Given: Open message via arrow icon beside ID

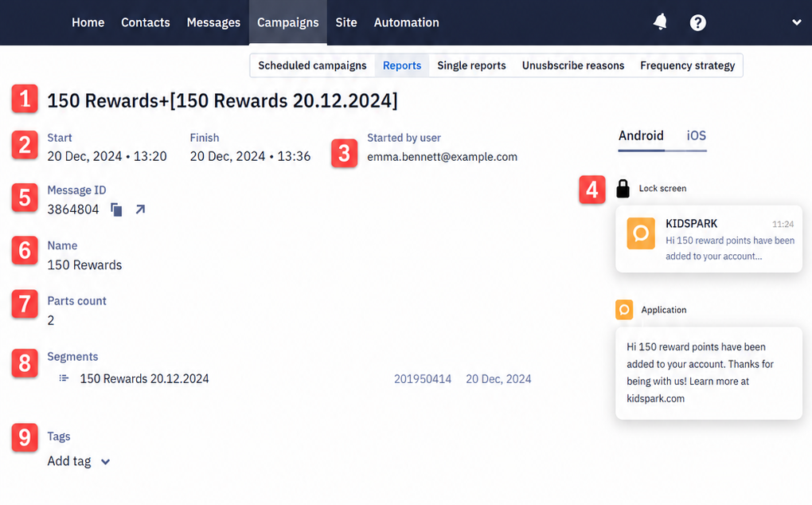Looking at the screenshot, I should pyautogui.click(x=140, y=209).
